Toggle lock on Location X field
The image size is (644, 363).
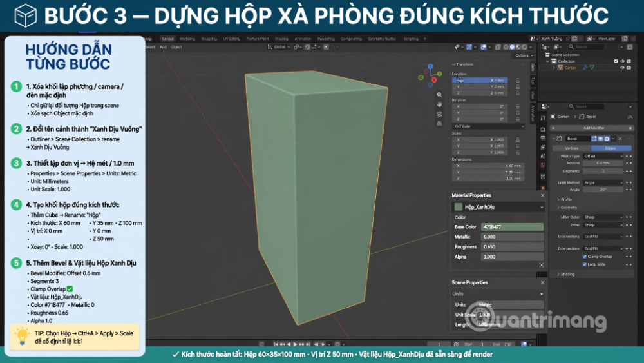(x=518, y=81)
